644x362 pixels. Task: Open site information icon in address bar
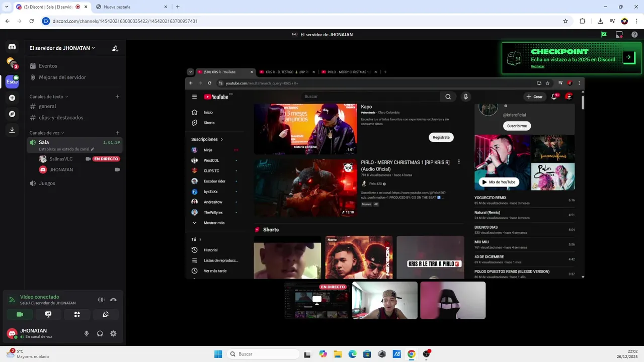pos(46,21)
